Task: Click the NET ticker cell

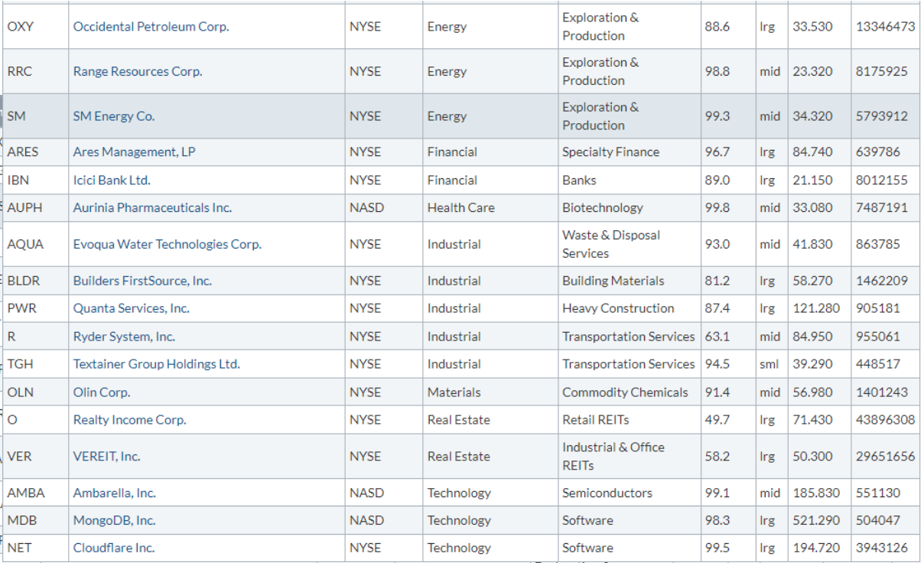Action: click(x=35, y=548)
